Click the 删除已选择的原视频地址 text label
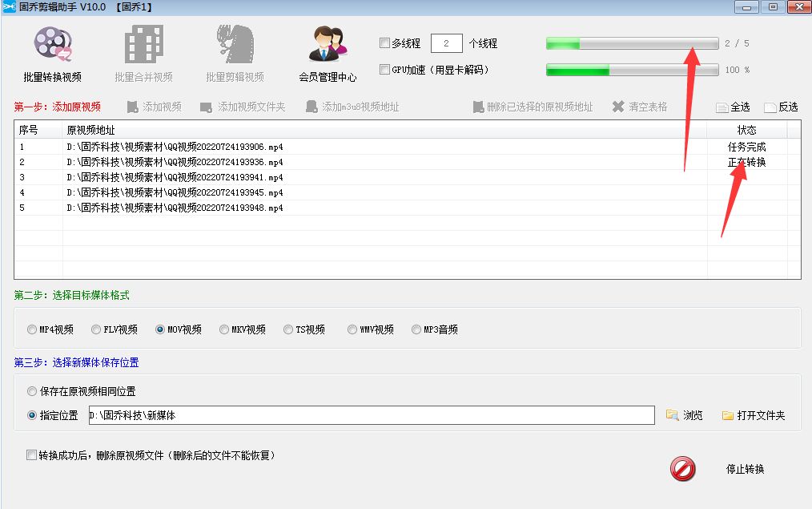The image size is (812, 509). click(540, 107)
